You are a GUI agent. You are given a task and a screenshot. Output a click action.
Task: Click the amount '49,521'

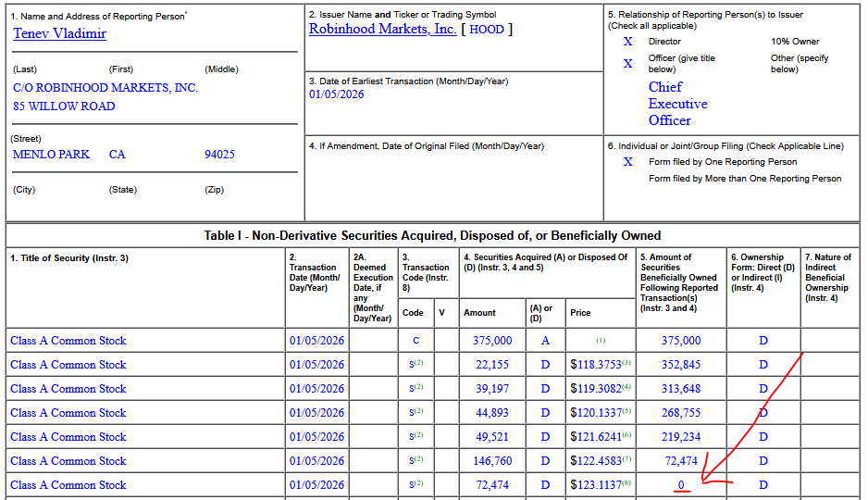[x=492, y=437]
